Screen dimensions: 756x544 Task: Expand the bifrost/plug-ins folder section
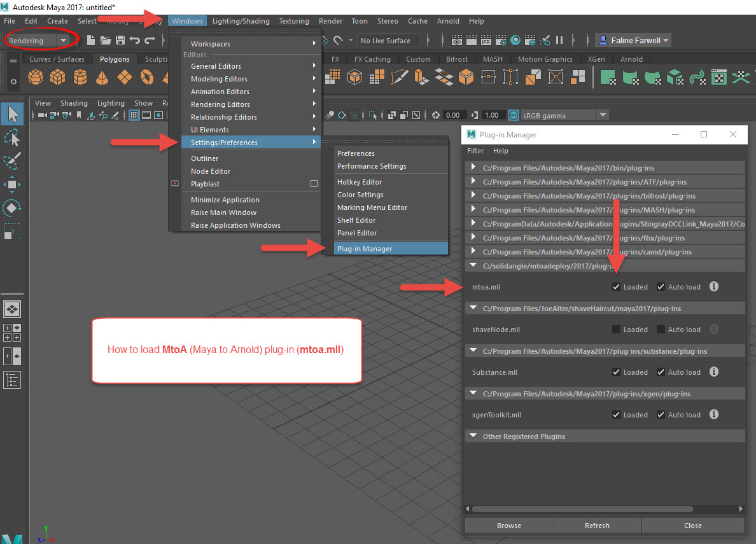click(x=473, y=195)
